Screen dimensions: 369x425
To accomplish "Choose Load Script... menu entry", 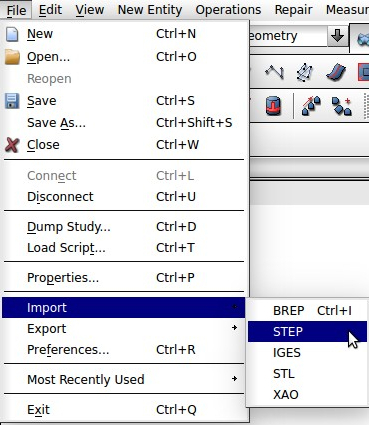I will coord(123,248).
